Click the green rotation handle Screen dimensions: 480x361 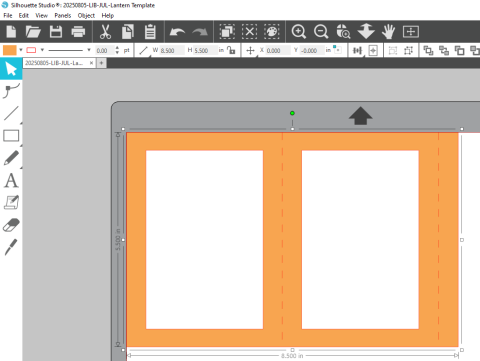pos(292,113)
